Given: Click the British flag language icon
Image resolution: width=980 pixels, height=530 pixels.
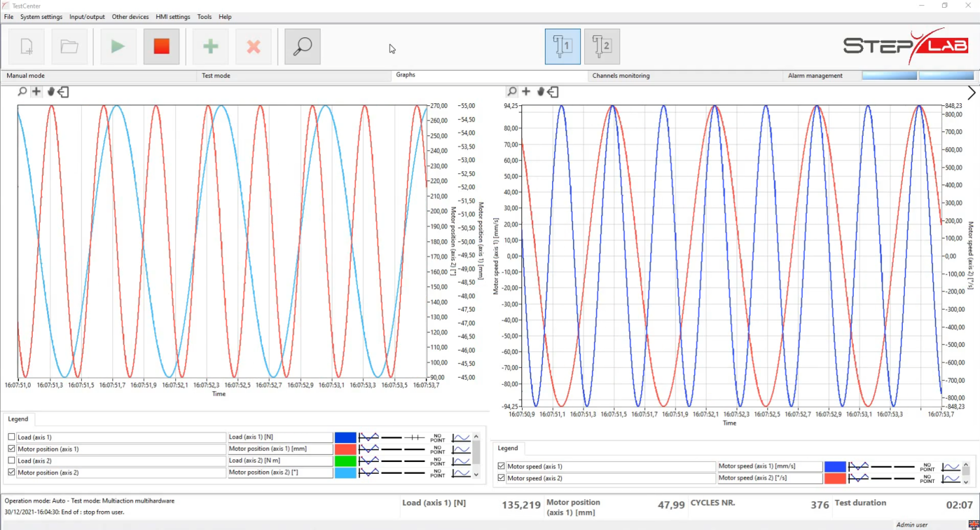Looking at the screenshot, I should pos(973,524).
